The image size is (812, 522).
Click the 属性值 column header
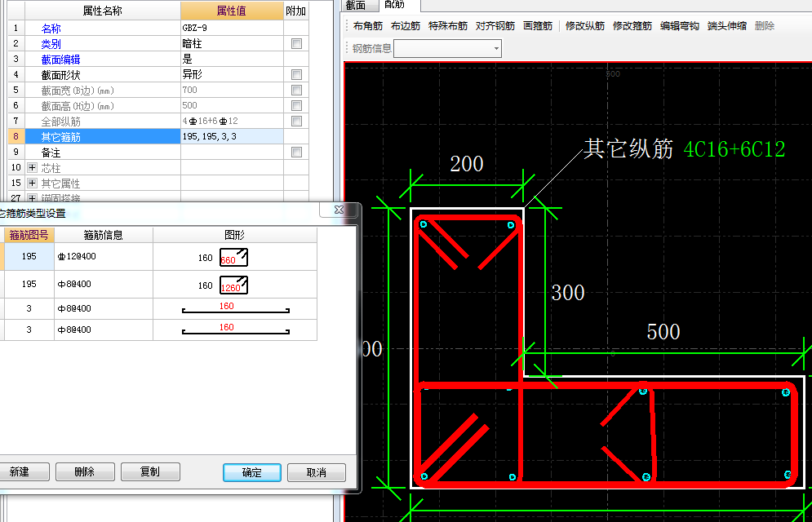click(x=232, y=11)
